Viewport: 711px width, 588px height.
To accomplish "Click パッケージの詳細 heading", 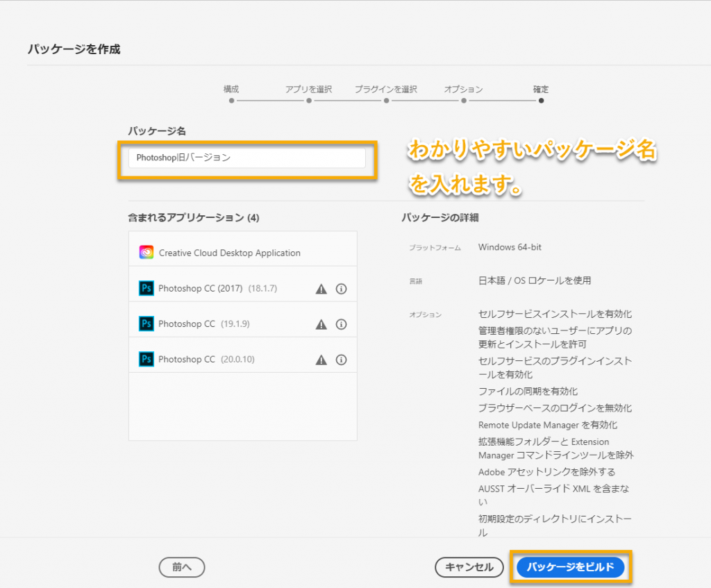I will (x=440, y=217).
